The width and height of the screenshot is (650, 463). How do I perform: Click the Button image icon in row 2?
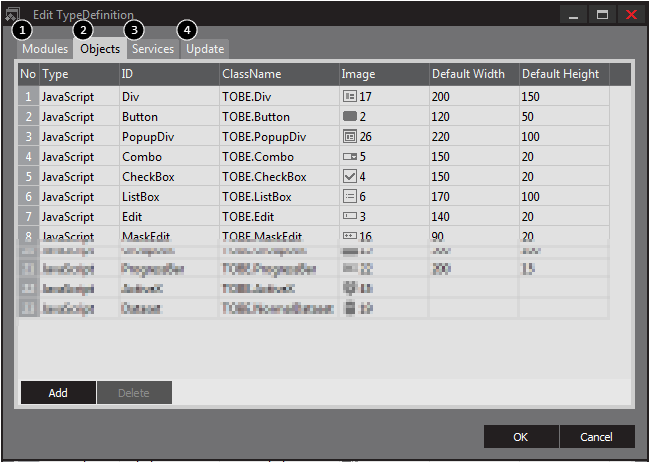(349, 117)
